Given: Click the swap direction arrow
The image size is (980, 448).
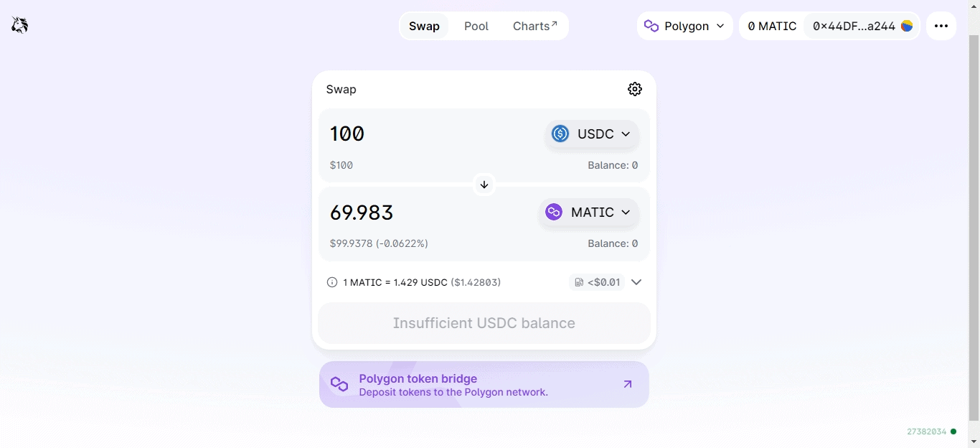Looking at the screenshot, I should click(484, 185).
